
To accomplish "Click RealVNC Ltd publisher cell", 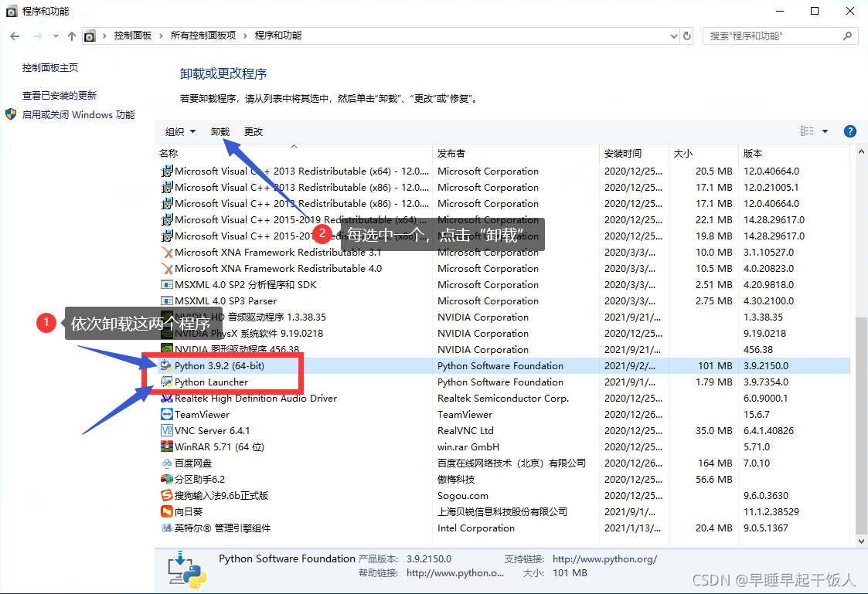I will [465, 430].
